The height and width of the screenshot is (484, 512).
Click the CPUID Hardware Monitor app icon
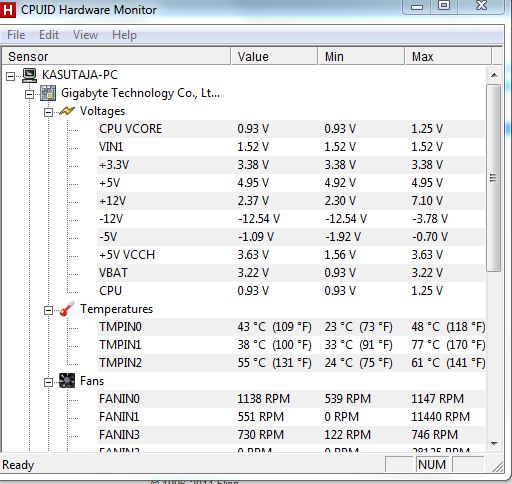[7, 9]
